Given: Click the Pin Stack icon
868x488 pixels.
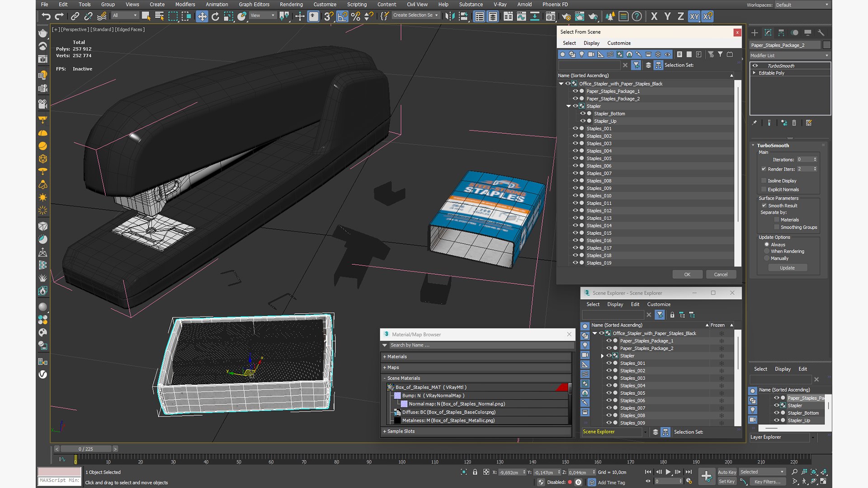Looking at the screenshot, I should [755, 123].
